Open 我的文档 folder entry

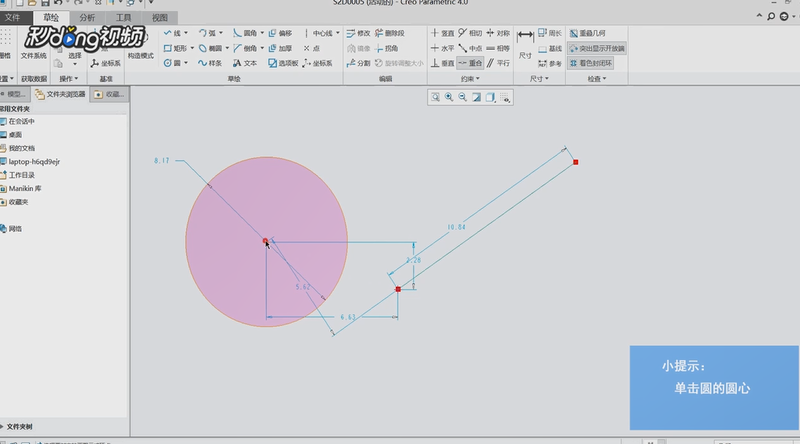(x=17, y=148)
